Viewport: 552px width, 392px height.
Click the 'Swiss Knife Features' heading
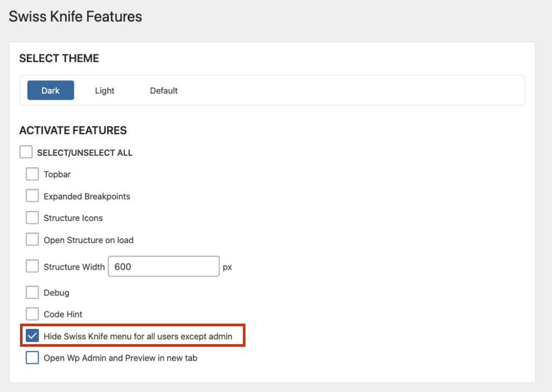pyautogui.click(x=75, y=17)
